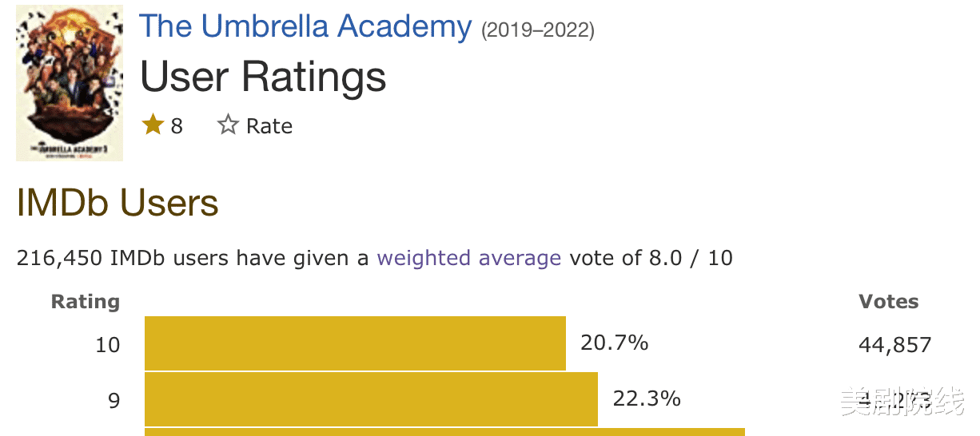980x436 pixels.
Task: Click the filled gold star rating icon
Action: pos(152,125)
